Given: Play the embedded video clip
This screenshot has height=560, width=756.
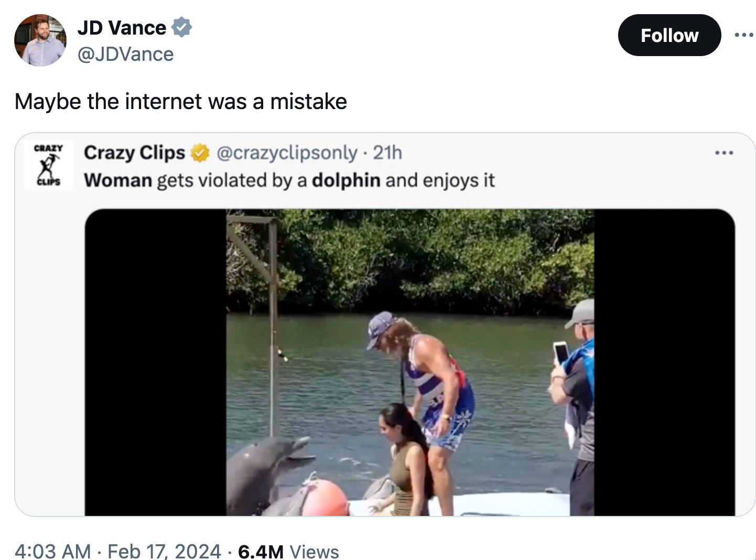Looking at the screenshot, I should [x=410, y=362].
